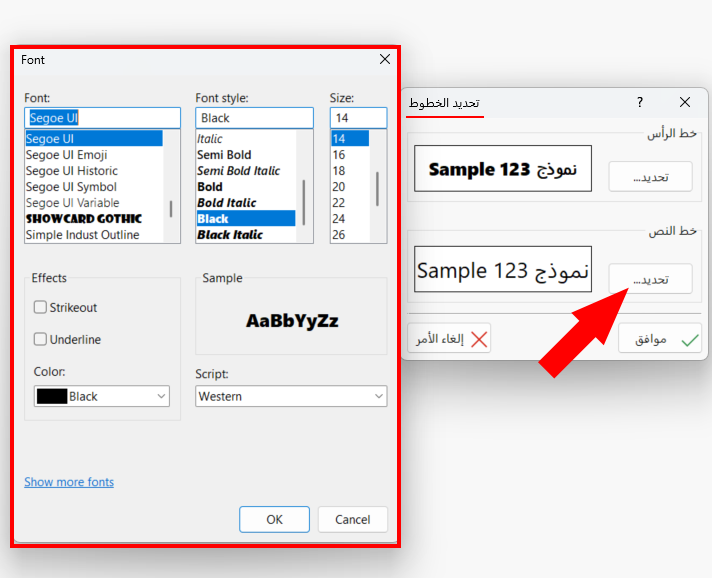Close the Font dialog window
Viewport: 712px width, 578px height.
[x=385, y=60]
